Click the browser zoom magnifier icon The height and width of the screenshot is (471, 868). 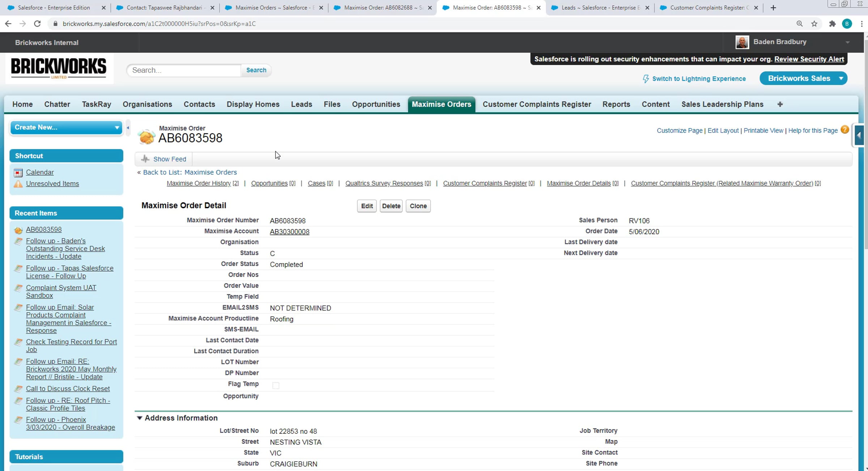(x=799, y=24)
